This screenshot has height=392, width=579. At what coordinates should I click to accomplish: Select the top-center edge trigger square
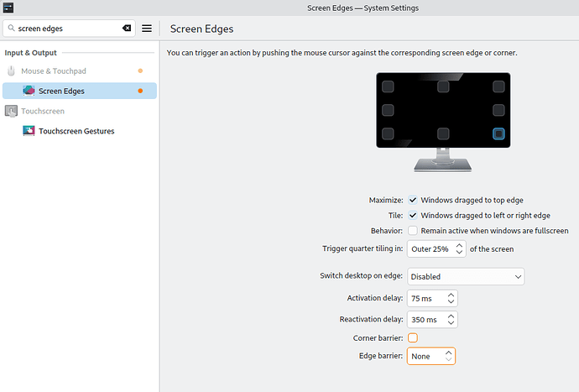click(443, 86)
